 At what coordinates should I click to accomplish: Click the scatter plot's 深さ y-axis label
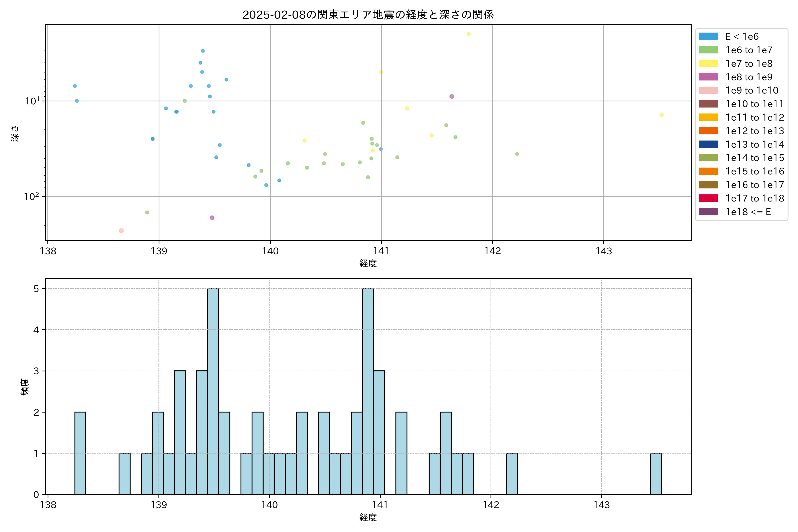tap(15, 133)
